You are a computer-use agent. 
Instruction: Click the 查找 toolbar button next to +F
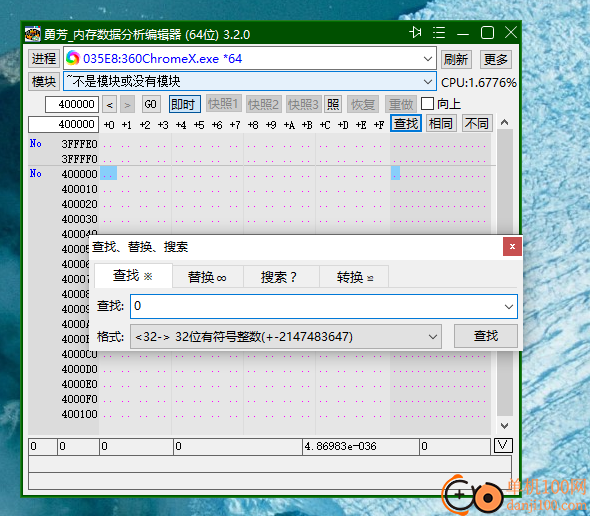coord(406,123)
